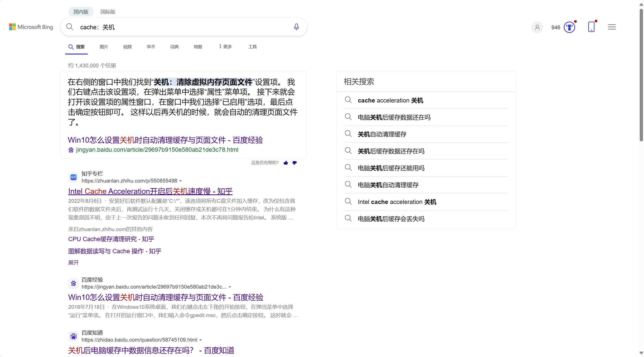This screenshot has width=644, height=357.
Task: Click the rewards points '946'
Action: point(556,28)
